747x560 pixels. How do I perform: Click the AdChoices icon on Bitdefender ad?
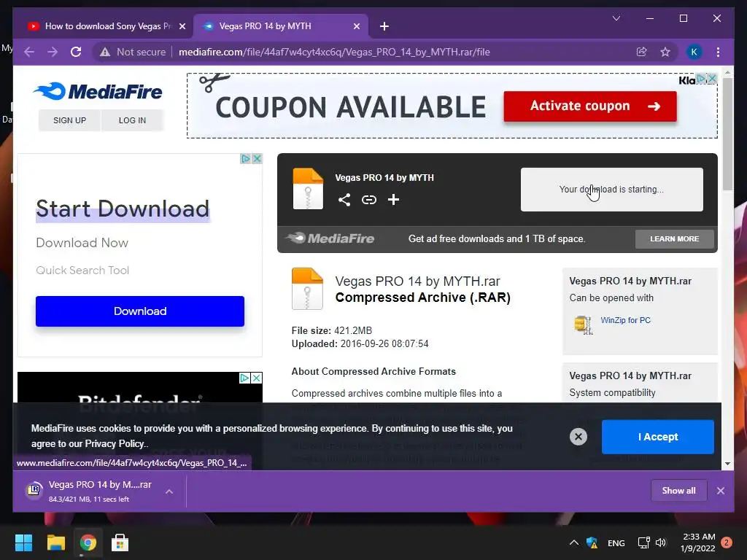(x=244, y=378)
